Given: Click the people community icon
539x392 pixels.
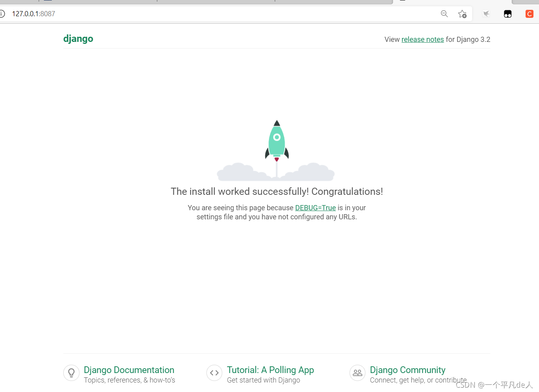Looking at the screenshot, I should 357,373.
